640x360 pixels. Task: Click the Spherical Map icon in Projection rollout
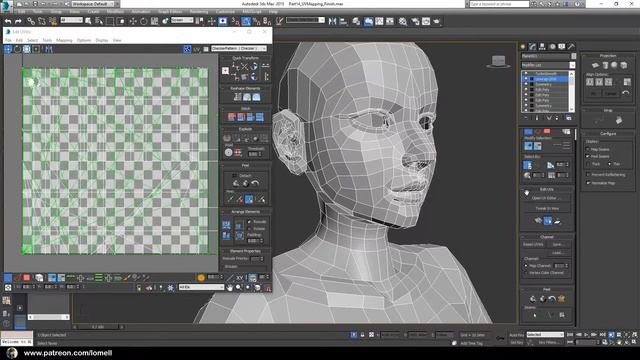[614, 65]
